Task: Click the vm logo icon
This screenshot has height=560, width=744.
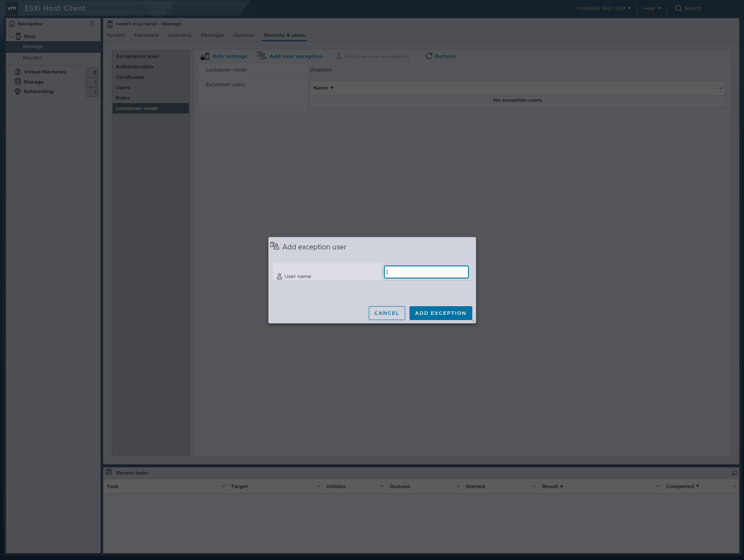Action: (x=12, y=8)
